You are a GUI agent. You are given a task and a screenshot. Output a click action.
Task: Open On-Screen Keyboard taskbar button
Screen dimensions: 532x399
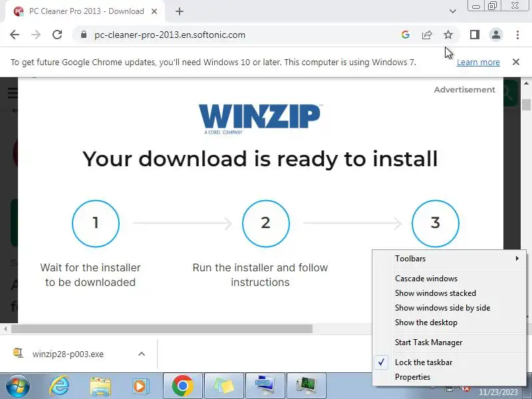(x=265, y=386)
